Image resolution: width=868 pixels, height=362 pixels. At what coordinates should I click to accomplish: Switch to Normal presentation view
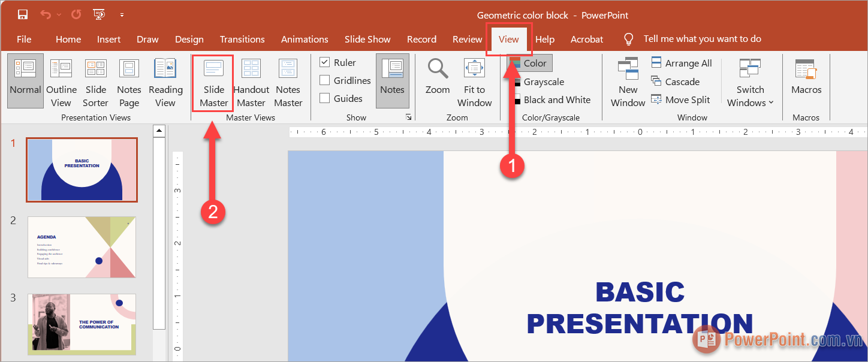26,81
